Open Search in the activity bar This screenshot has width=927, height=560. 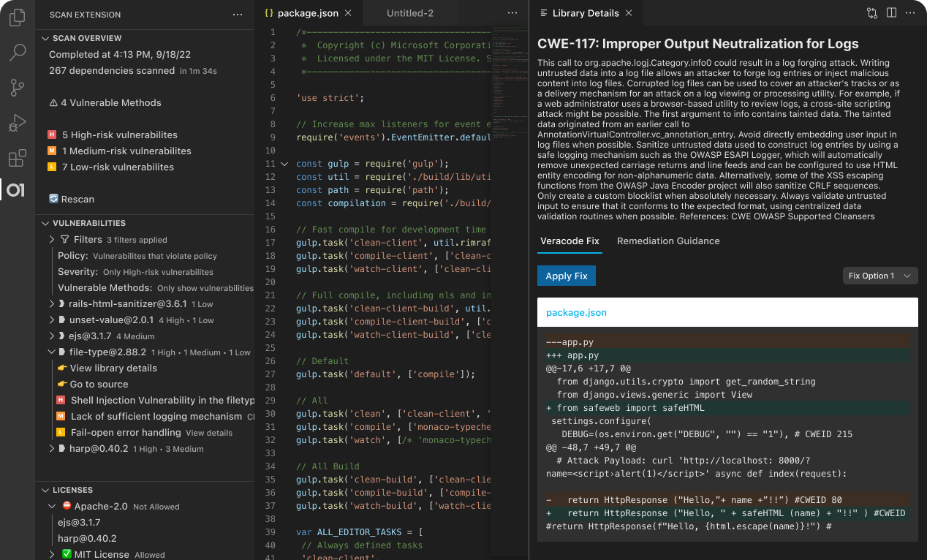click(17, 52)
